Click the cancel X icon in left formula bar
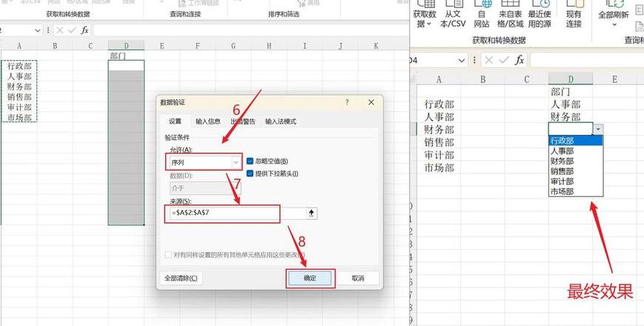This screenshot has width=644, height=326. tap(60, 30)
